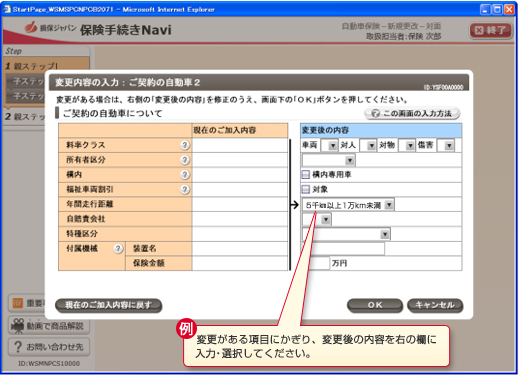
Task: Open the 特種区分 dropdown
Action: 346,234
